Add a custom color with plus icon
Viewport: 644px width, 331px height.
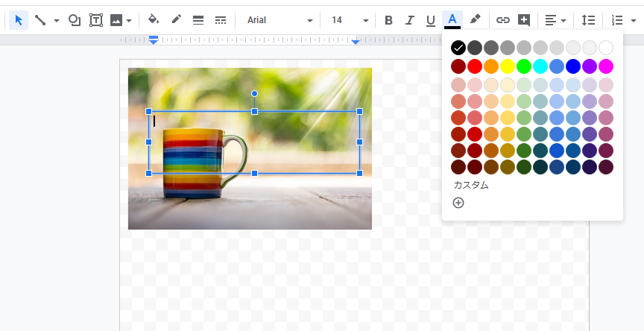point(458,203)
